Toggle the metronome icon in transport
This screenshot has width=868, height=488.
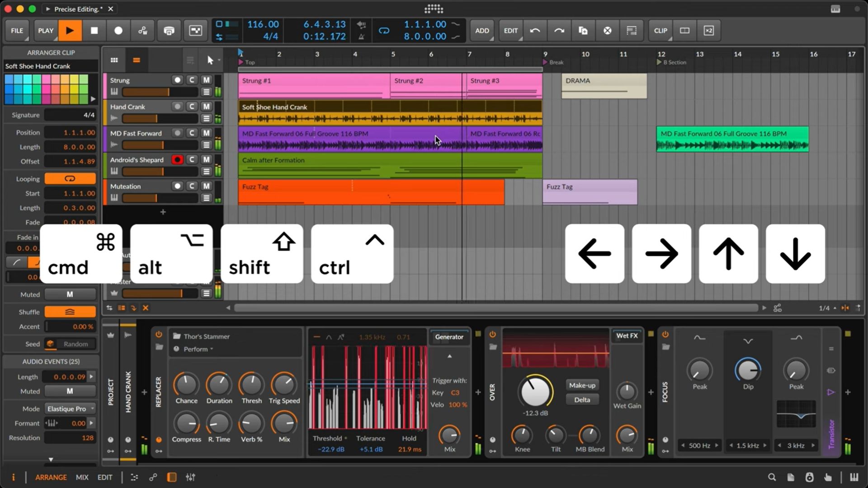361,37
